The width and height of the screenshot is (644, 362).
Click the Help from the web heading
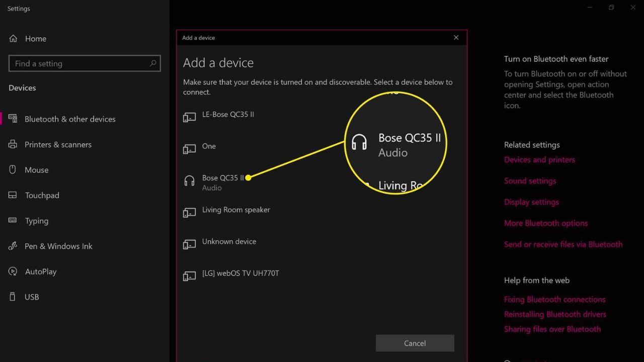point(537,281)
